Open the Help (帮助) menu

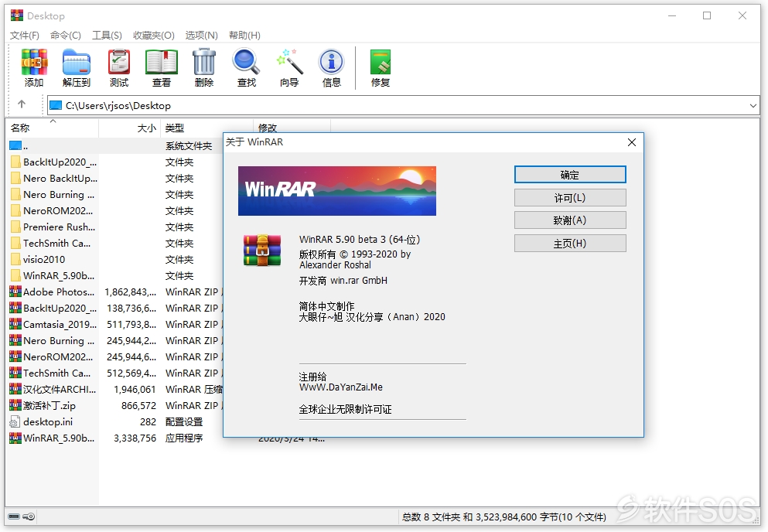tap(244, 36)
